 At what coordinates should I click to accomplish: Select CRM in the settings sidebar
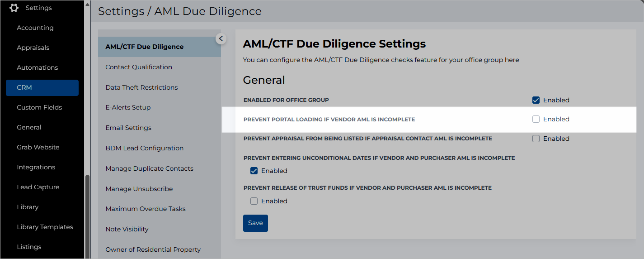coord(42,87)
